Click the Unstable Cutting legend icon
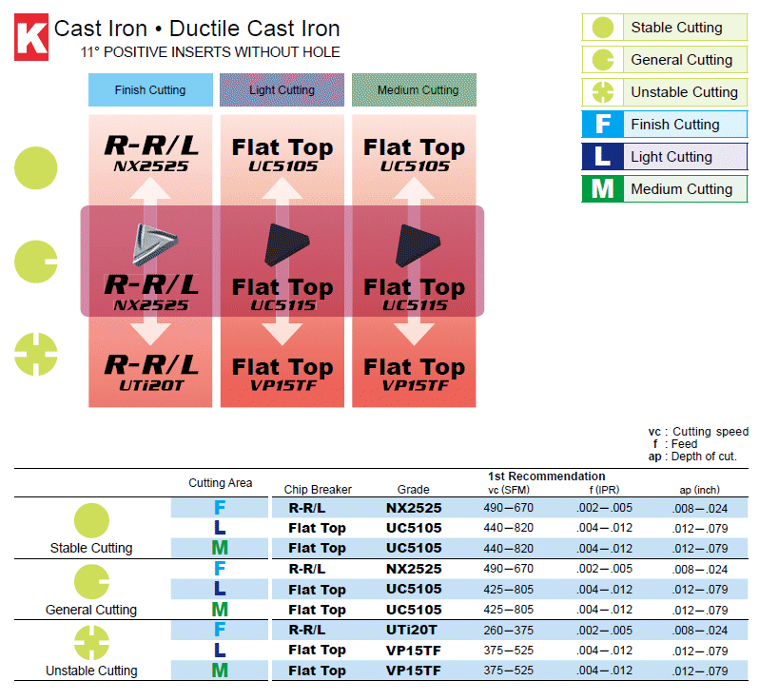The width and height of the screenshot is (759, 700). (x=602, y=92)
